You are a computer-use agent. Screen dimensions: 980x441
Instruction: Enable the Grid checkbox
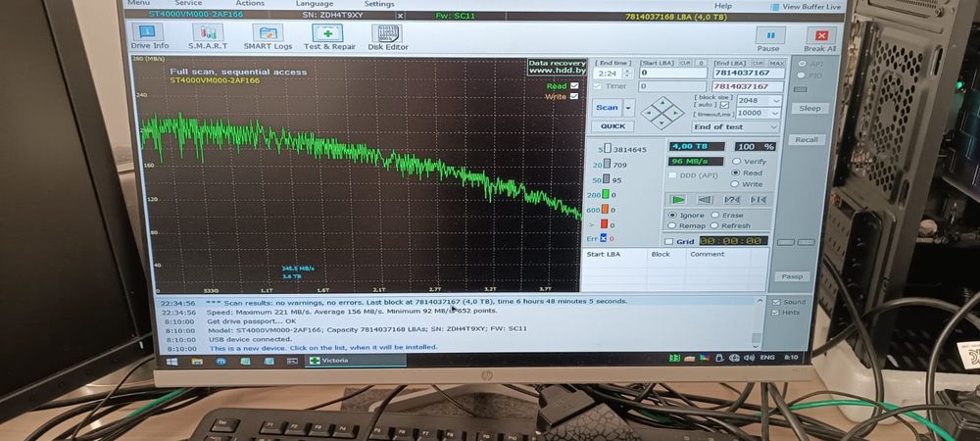[x=668, y=242]
